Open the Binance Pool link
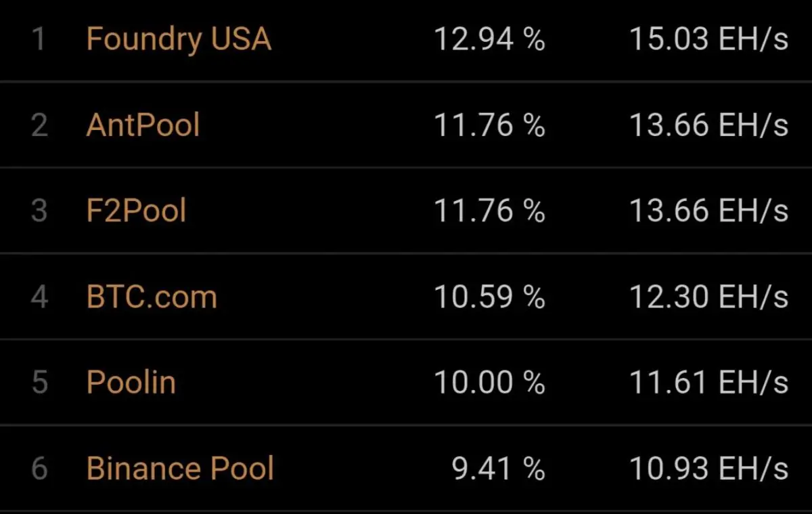Screen dimensions: 812x514 pyautogui.click(x=180, y=469)
